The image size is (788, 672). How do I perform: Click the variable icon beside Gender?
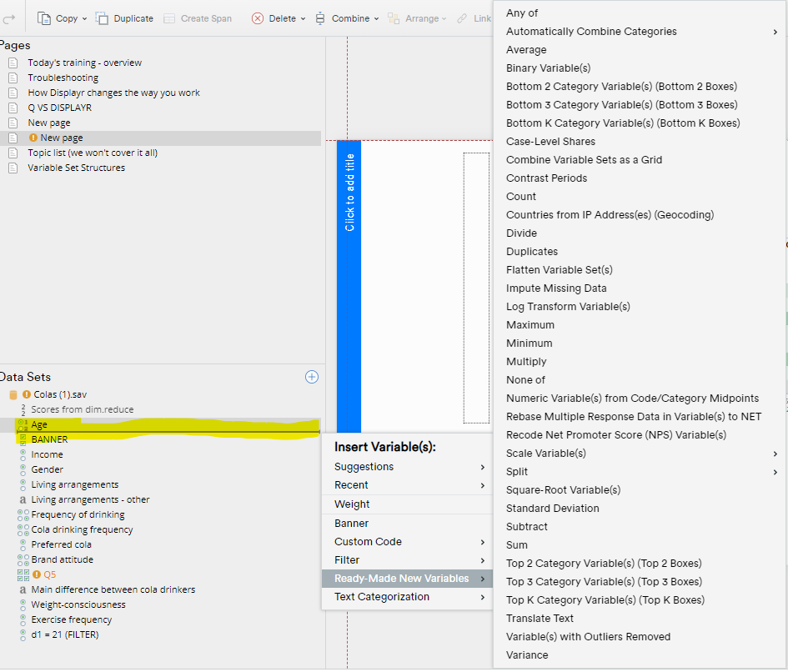(x=23, y=469)
